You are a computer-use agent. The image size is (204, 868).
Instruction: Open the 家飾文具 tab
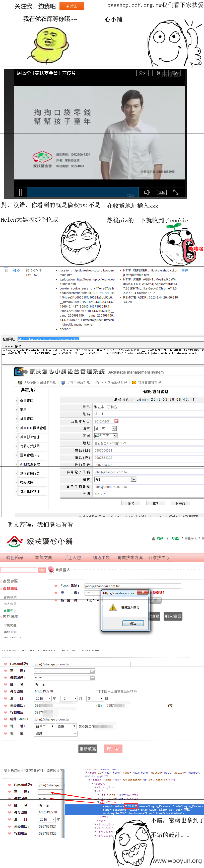point(44,558)
